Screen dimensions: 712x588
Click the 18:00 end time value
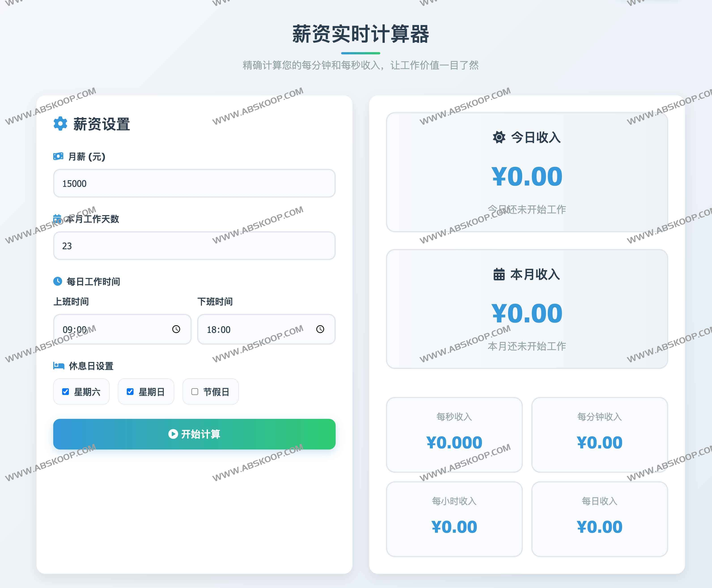click(x=218, y=330)
